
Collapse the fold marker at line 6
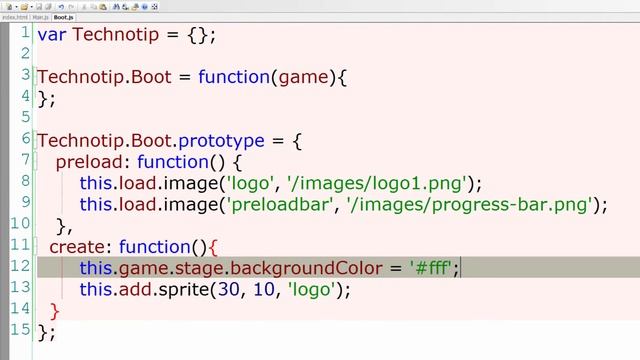[36, 140]
